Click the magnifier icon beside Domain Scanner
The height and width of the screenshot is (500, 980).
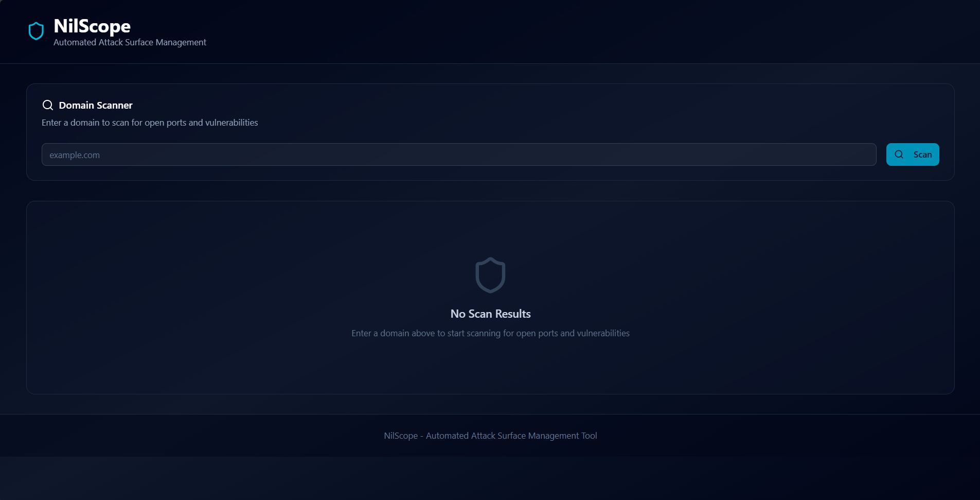point(48,105)
